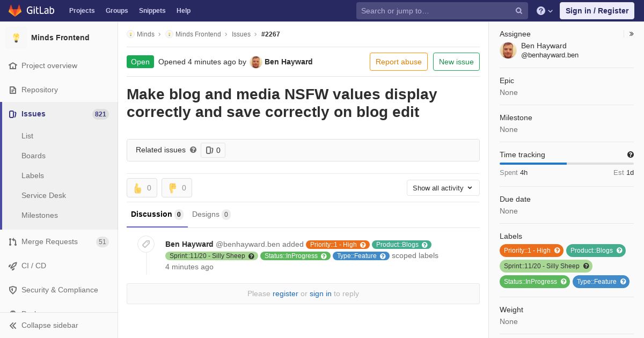Select the Discussion tab
Screen dimensions: 644x338
click(157, 215)
